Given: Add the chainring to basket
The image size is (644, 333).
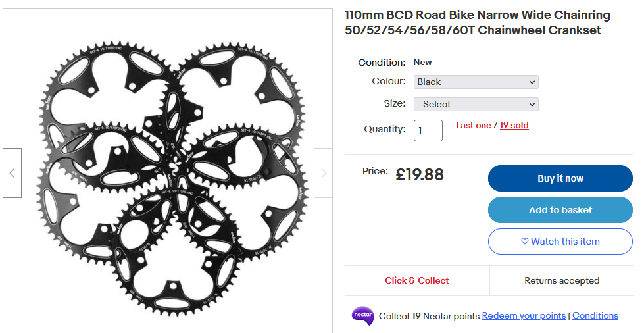Looking at the screenshot, I should pos(560,210).
